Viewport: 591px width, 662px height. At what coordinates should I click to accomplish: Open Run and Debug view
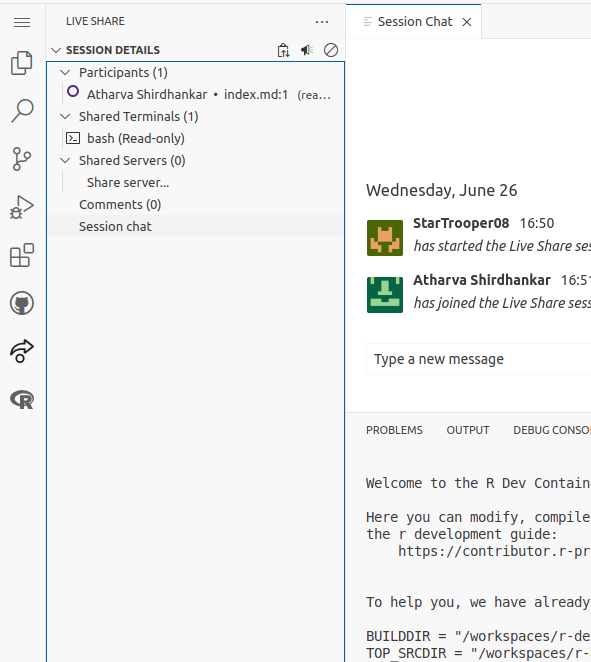(22, 207)
